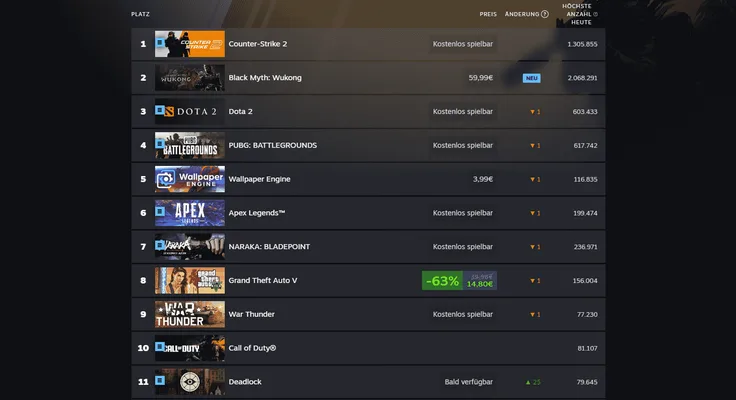Click the blue badge on Counter-Strike 2 image
Viewport: 736px width, 400px height.
[160, 43]
